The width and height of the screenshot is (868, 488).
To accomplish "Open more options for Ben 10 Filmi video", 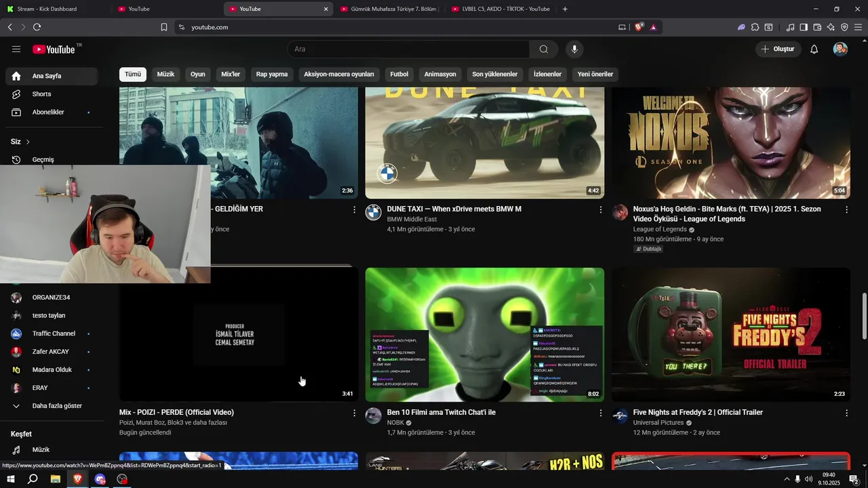I will (x=600, y=413).
